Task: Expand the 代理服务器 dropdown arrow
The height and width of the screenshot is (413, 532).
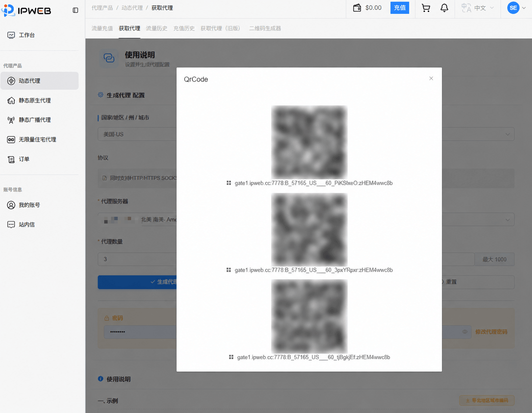Action: click(508, 220)
